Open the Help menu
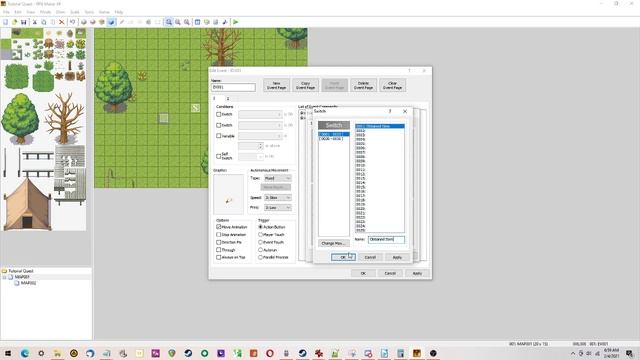Image resolution: width=640 pixels, height=360 pixels. coord(119,12)
